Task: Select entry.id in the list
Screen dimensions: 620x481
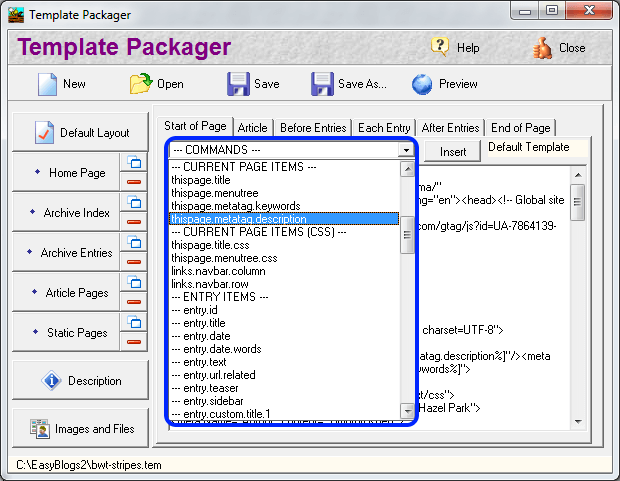Action: (284, 310)
